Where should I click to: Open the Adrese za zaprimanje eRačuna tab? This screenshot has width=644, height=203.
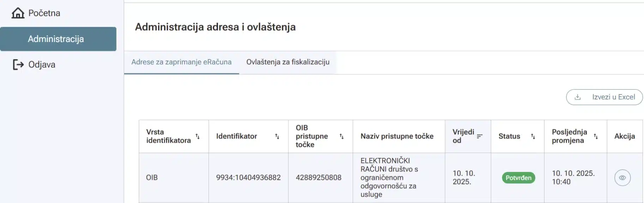coord(181,62)
